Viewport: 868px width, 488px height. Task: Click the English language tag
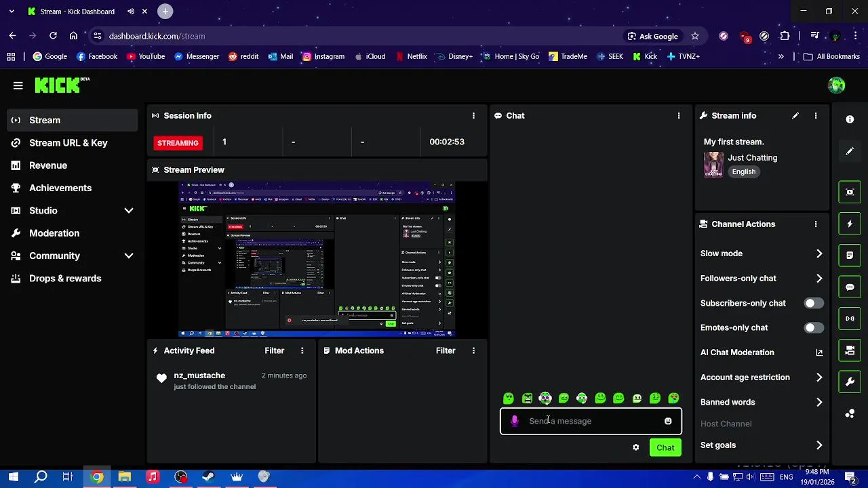744,171
